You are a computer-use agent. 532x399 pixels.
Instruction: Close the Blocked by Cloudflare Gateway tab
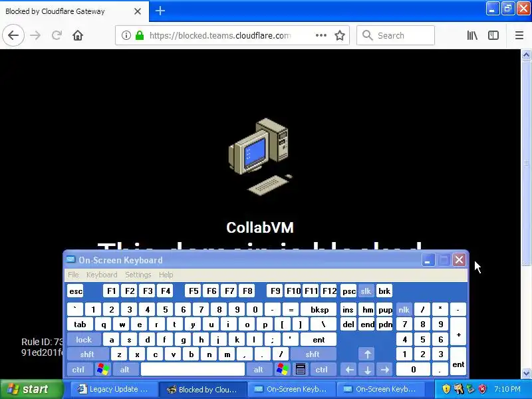coord(138,11)
